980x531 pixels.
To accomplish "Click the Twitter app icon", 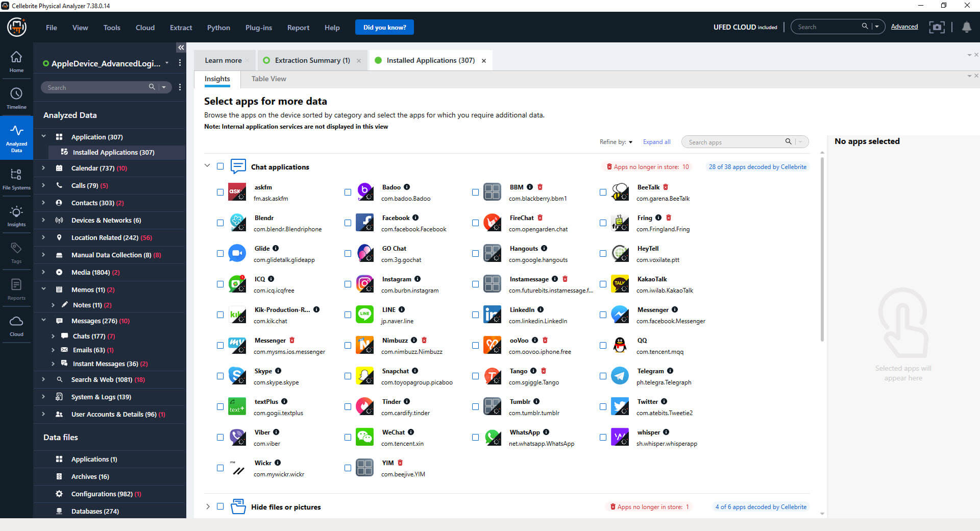I will point(620,407).
